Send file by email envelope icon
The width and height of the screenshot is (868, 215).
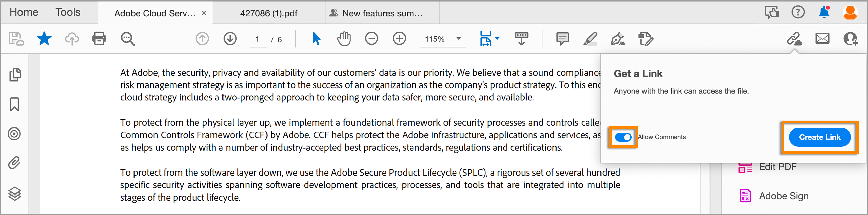(822, 39)
